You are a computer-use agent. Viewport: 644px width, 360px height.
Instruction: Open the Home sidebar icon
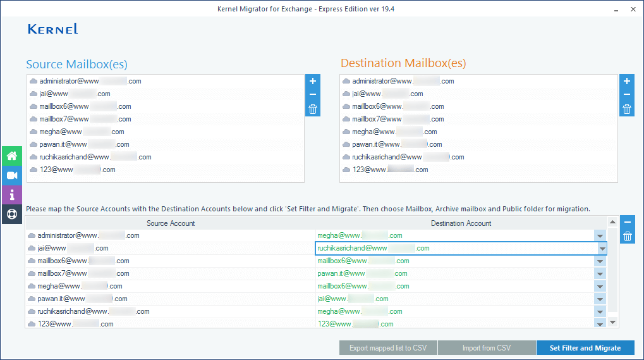click(x=12, y=156)
